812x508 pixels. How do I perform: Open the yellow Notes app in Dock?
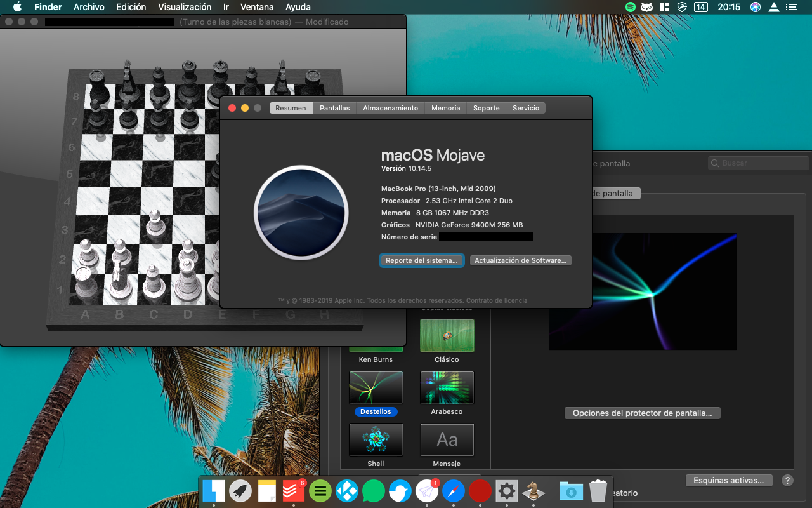pyautogui.click(x=267, y=490)
